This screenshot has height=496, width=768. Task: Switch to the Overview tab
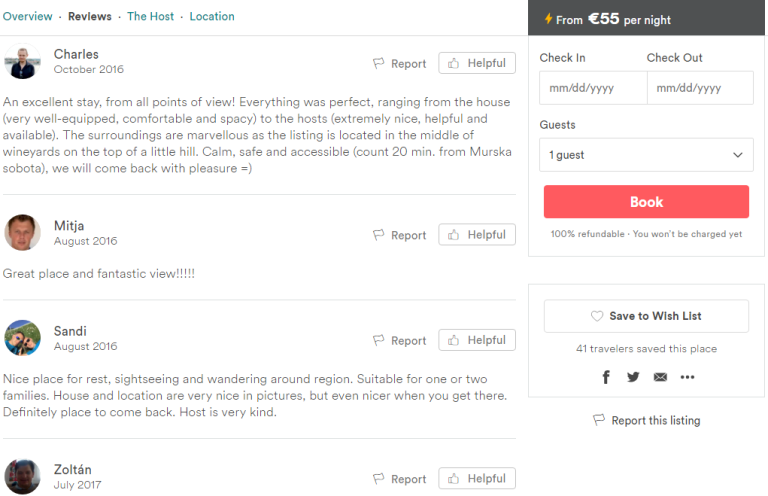coord(28,16)
